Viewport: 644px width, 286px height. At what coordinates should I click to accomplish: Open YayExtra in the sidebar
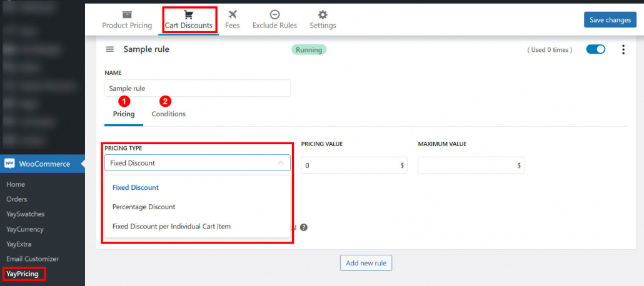pos(19,244)
